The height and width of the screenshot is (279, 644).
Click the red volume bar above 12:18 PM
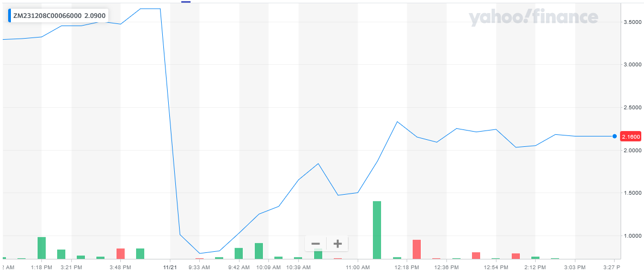point(416,249)
